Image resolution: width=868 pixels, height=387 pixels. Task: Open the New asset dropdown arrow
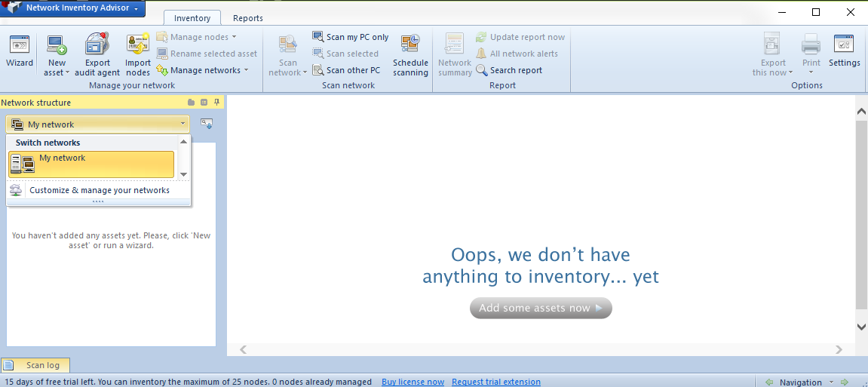[x=67, y=72]
